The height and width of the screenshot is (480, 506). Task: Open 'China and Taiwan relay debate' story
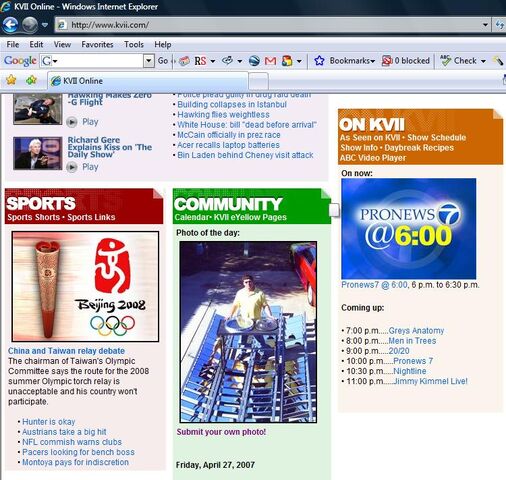click(x=66, y=351)
